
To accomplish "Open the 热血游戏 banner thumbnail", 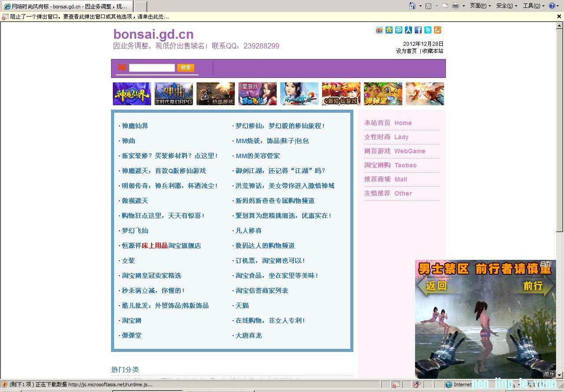I will pyautogui.click(x=215, y=94).
